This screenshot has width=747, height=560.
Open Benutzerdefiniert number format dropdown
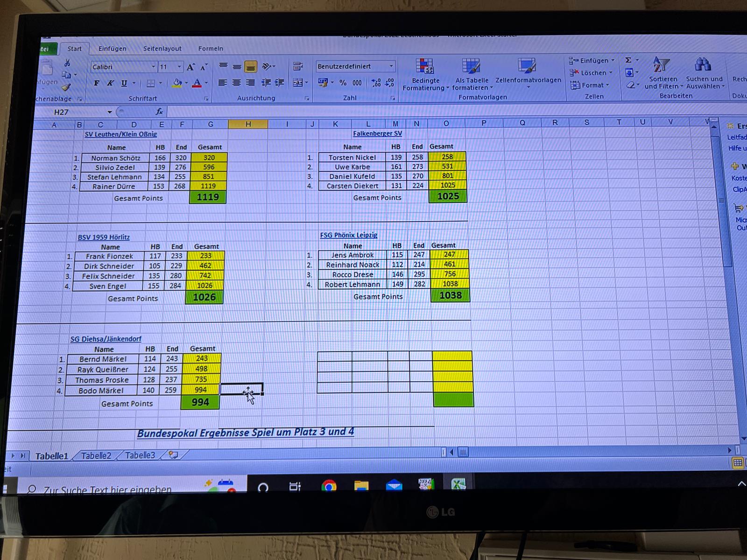(x=391, y=66)
